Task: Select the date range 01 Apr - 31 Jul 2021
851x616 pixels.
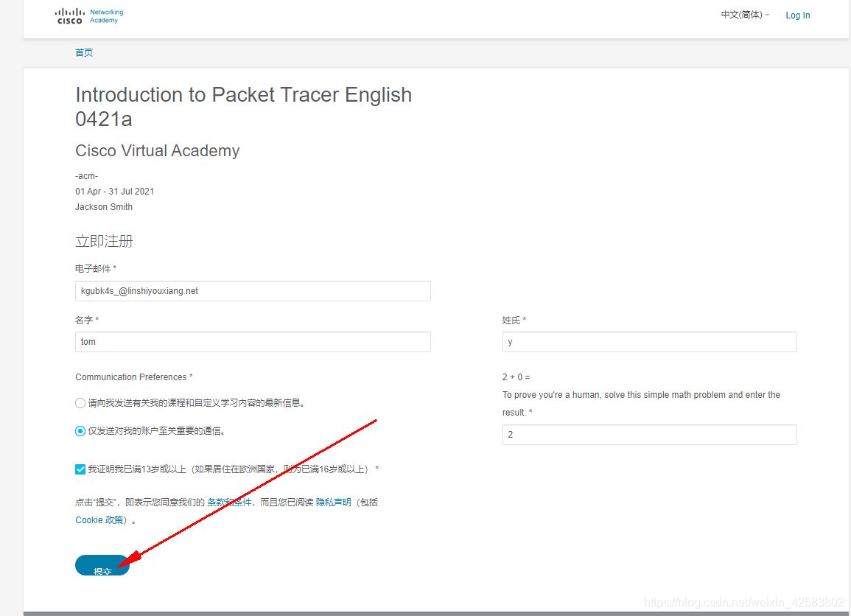Action: pyautogui.click(x=114, y=192)
